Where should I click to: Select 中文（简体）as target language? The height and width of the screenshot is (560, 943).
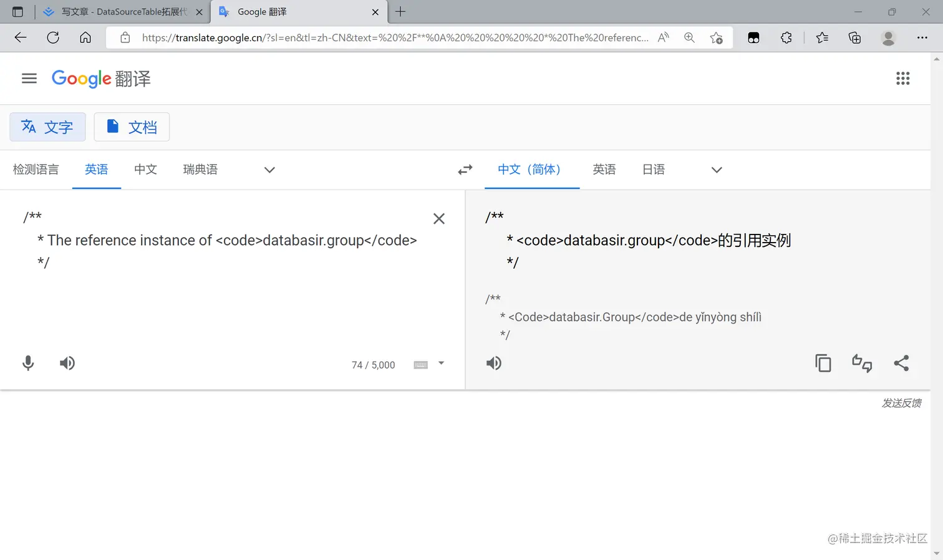click(532, 170)
